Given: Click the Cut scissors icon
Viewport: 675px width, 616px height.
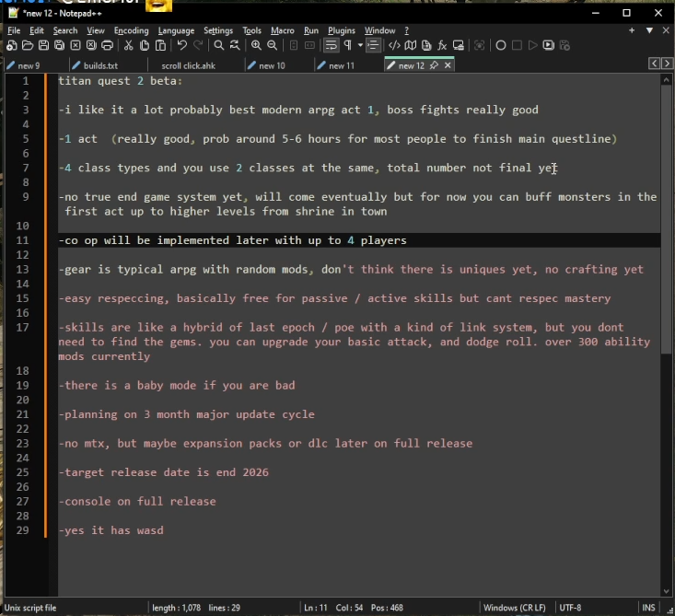Looking at the screenshot, I should [x=128, y=45].
